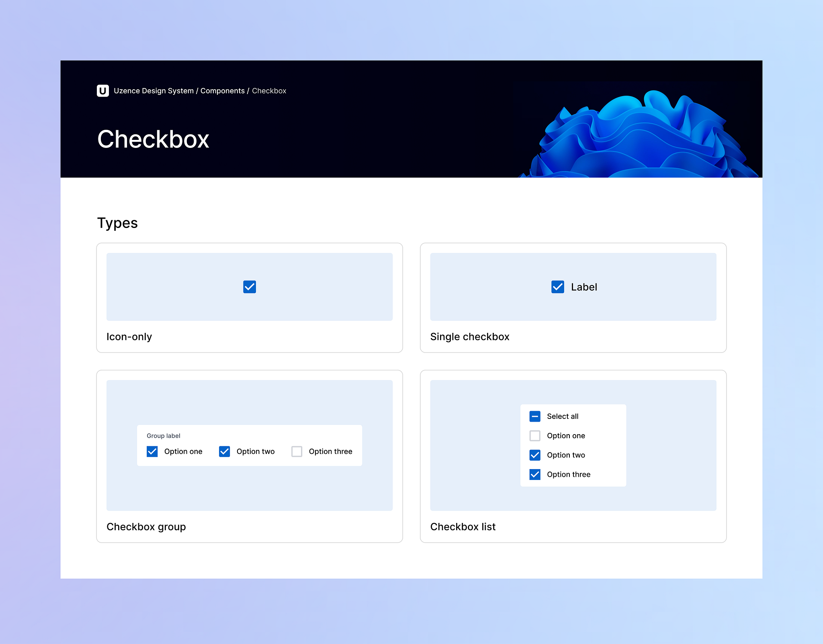Uncheck Option three in the Checkbox list
Screen dimensions: 823x644
pyautogui.click(x=534, y=474)
